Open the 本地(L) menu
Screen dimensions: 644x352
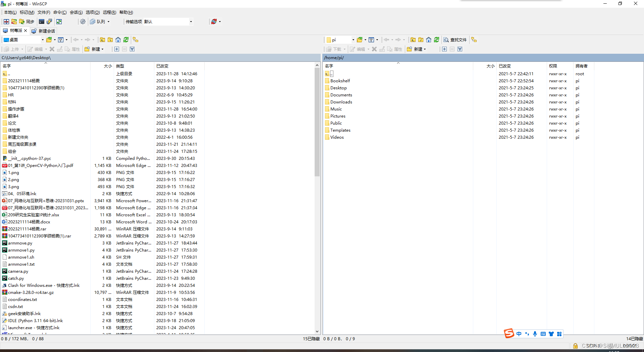(10, 12)
